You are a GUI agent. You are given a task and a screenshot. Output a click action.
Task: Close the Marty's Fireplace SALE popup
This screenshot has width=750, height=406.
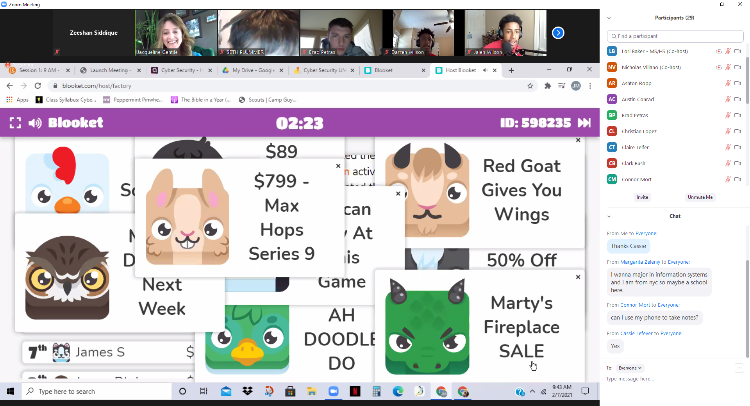(x=578, y=277)
